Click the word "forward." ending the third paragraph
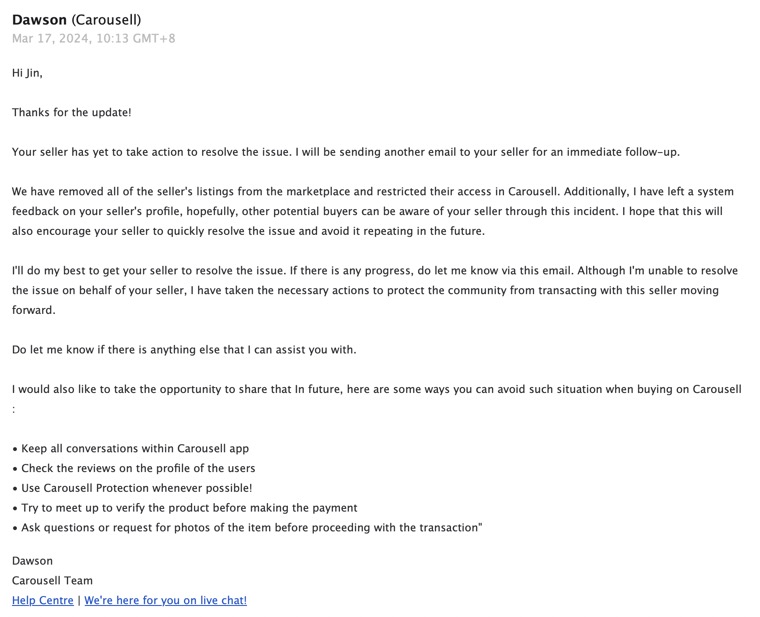Image resolution: width=760 pixels, height=617 pixels. click(36, 310)
